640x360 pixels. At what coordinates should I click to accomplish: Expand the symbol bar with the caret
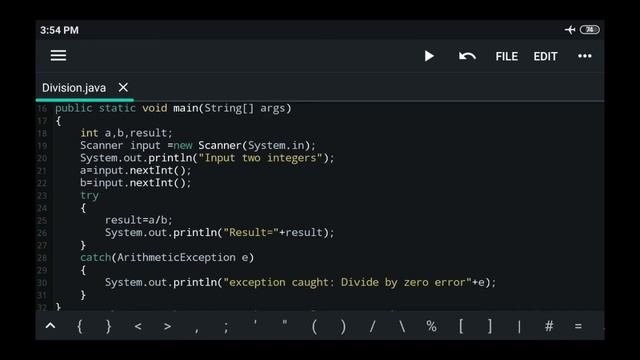coord(50,326)
